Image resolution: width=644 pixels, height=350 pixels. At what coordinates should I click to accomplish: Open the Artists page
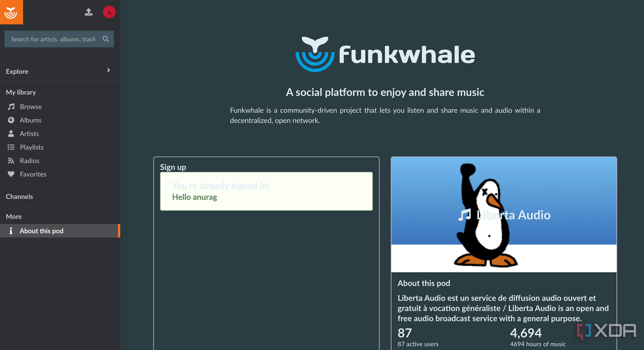pos(29,134)
